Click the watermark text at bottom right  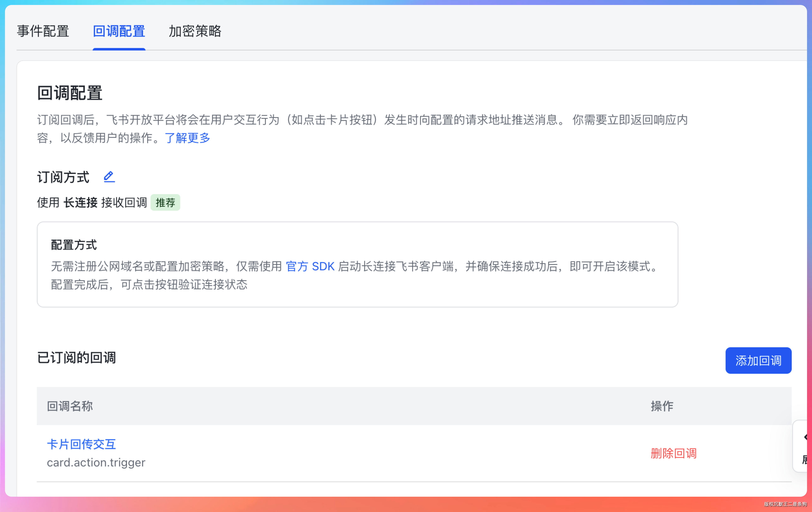coord(785,504)
